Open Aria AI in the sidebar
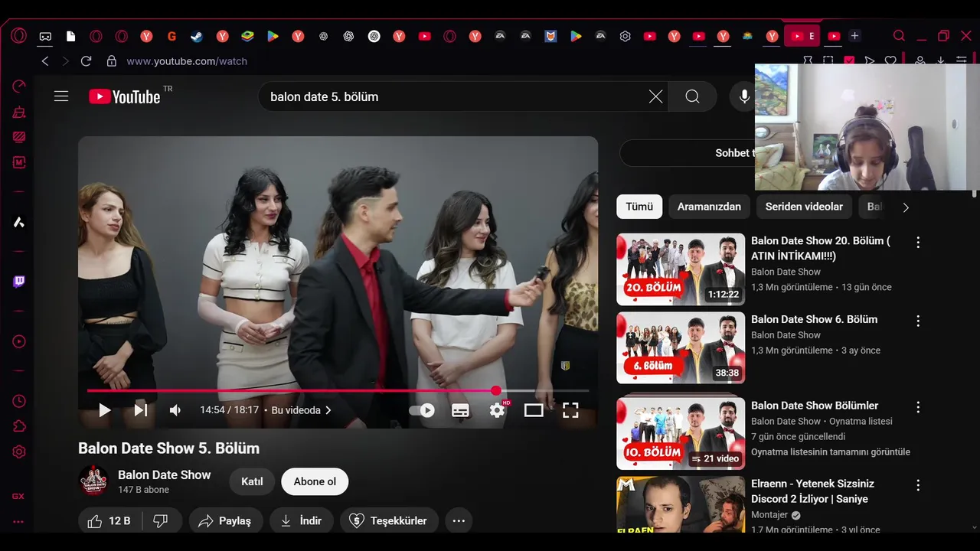Screen dimensions: 980x551 pos(19,223)
